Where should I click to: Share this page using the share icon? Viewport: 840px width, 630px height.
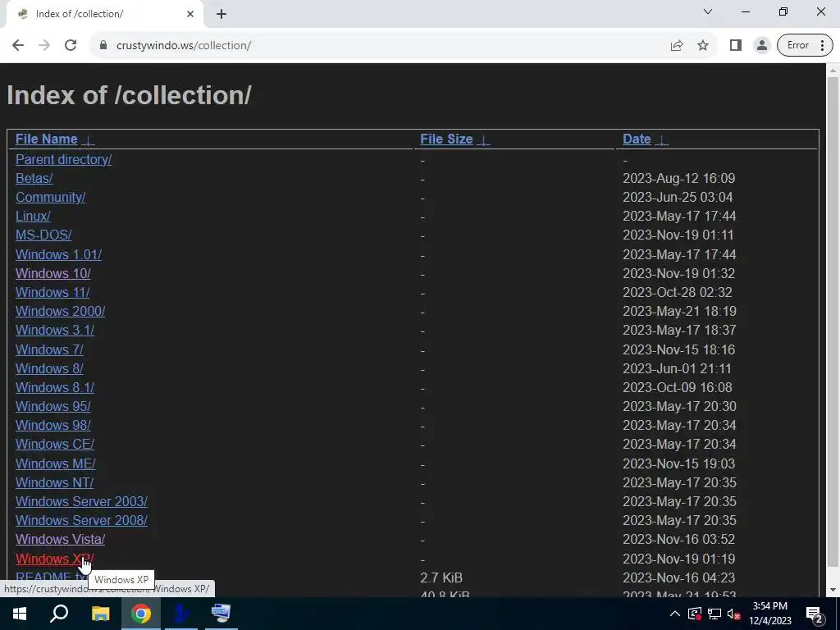(x=677, y=46)
